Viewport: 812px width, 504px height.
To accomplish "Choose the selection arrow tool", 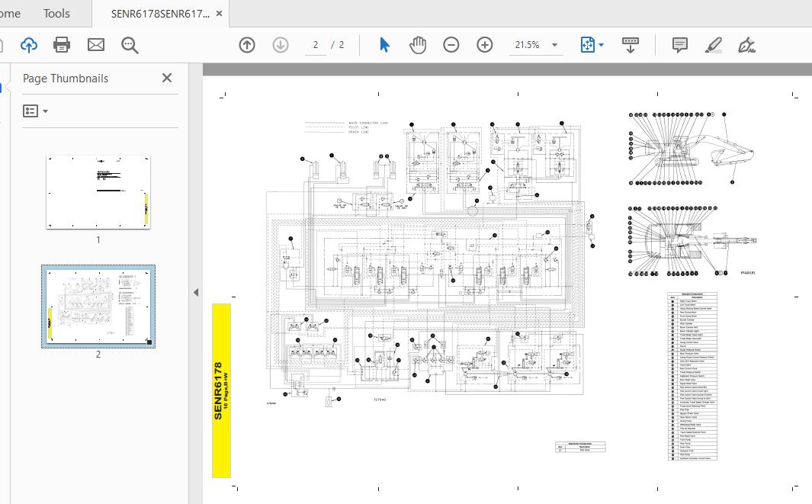I will (384, 45).
